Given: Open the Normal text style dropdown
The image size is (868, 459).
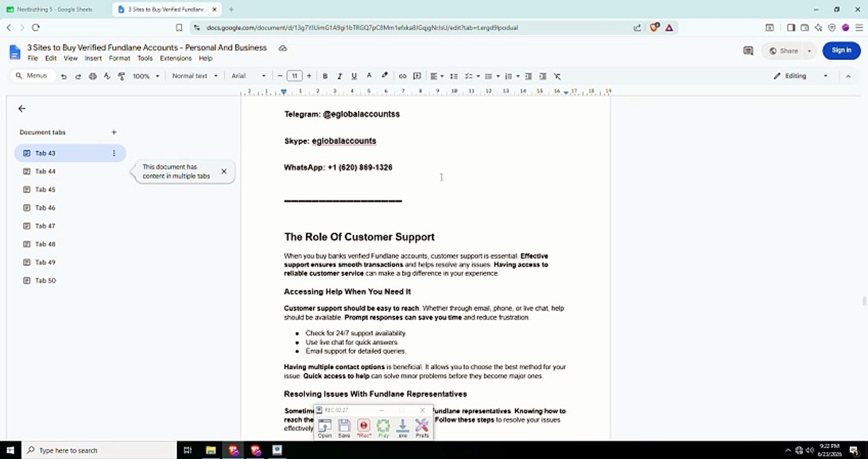Looking at the screenshot, I should pyautogui.click(x=194, y=76).
